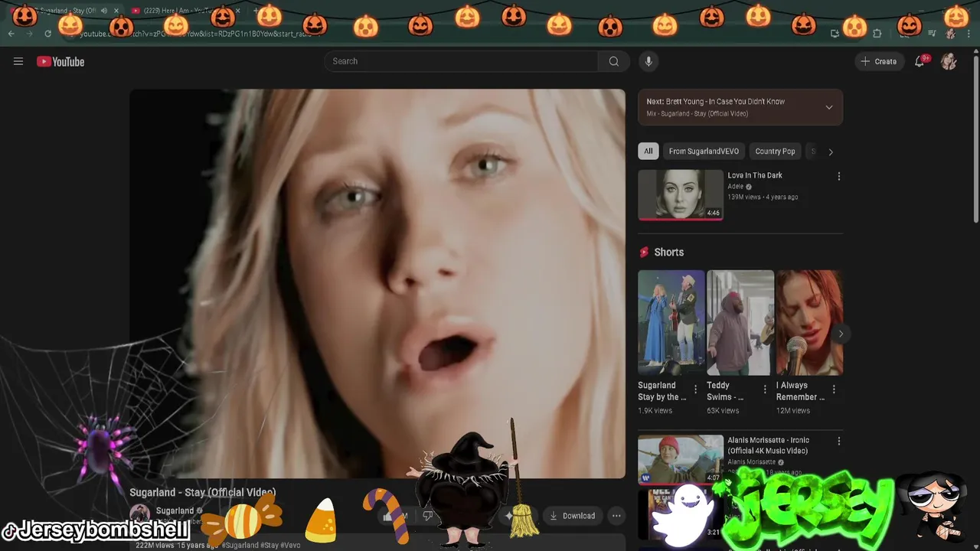Open the notifications bell
This screenshot has width=980, height=551.
tap(920, 61)
